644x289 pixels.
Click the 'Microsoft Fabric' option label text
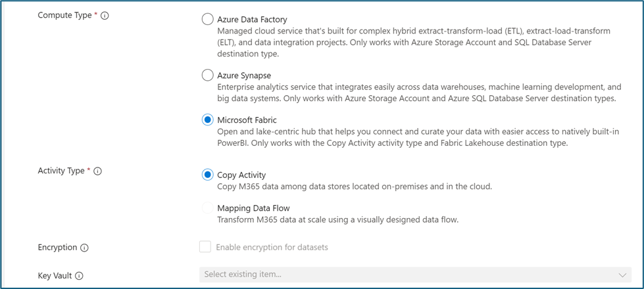point(247,120)
